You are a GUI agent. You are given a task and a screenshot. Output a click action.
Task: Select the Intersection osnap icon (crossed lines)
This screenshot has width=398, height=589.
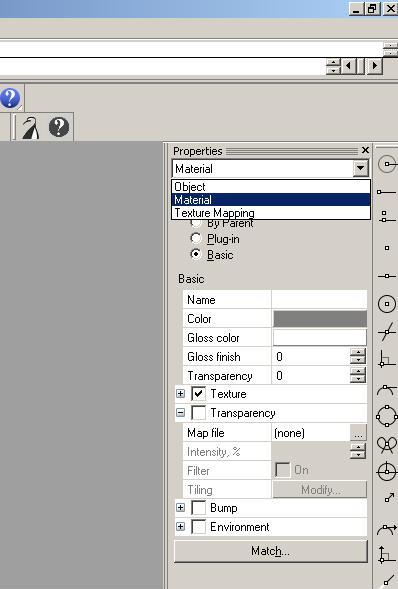tap(387, 332)
